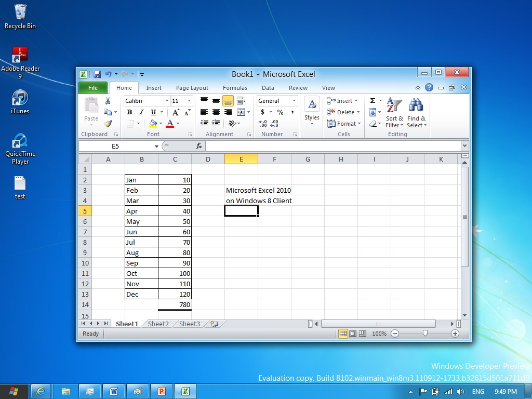Toggle Italic formatting
532x399 pixels.
141,112
